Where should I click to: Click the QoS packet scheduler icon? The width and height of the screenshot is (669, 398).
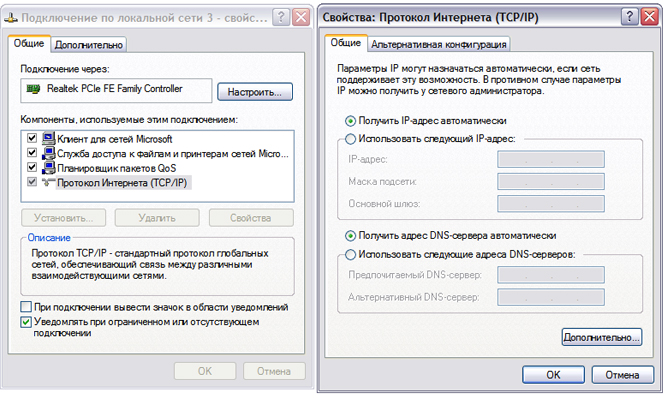pos(49,168)
